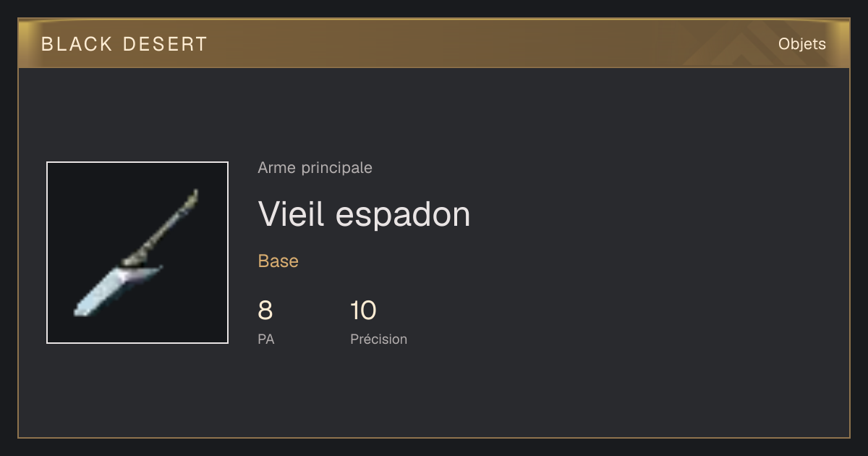This screenshot has height=456, width=868.
Task: Select the Arme principale category label
Action: [x=315, y=168]
